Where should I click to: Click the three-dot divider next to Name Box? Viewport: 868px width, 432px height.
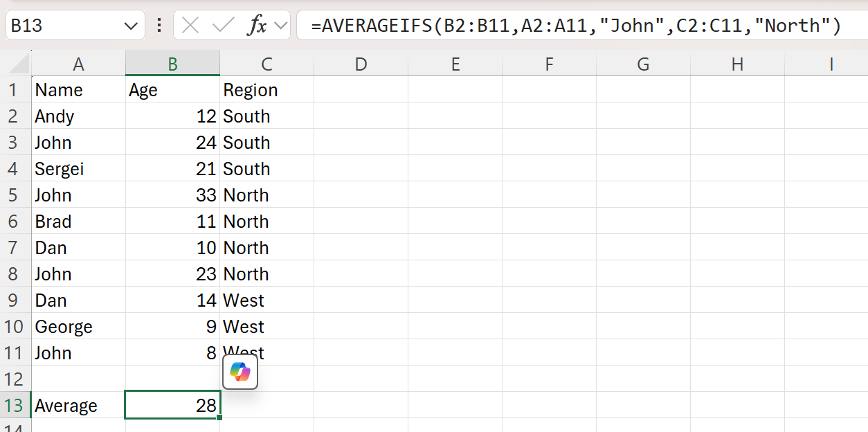tap(159, 25)
